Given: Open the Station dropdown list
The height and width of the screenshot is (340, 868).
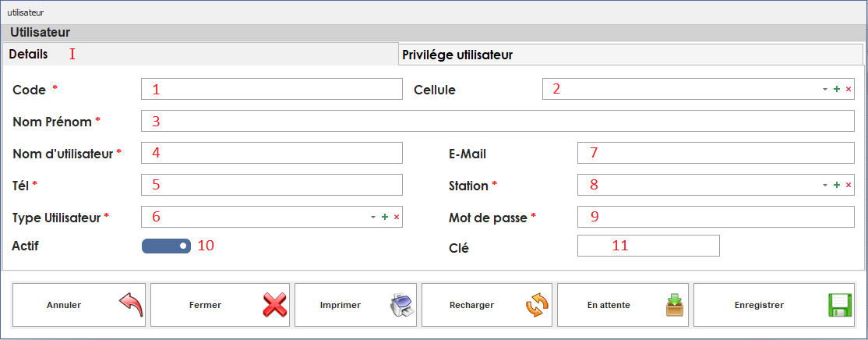Looking at the screenshot, I should pyautogui.click(x=825, y=186).
